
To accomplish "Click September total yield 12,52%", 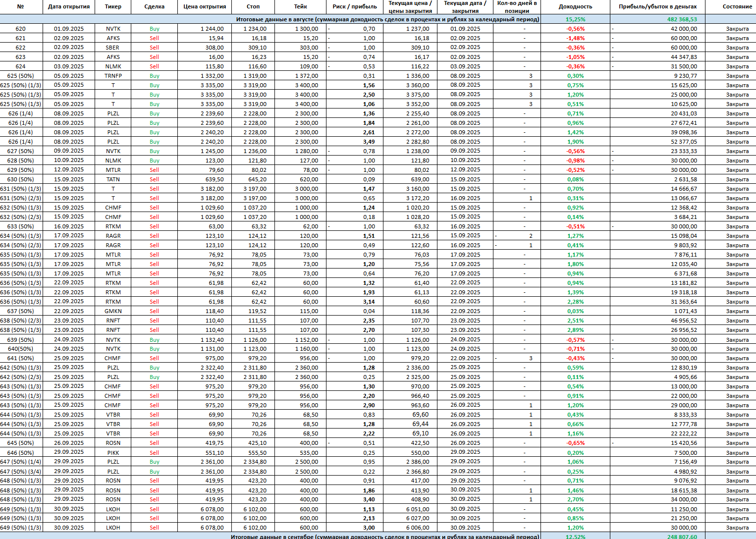I will pyautogui.click(x=575, y=537).
